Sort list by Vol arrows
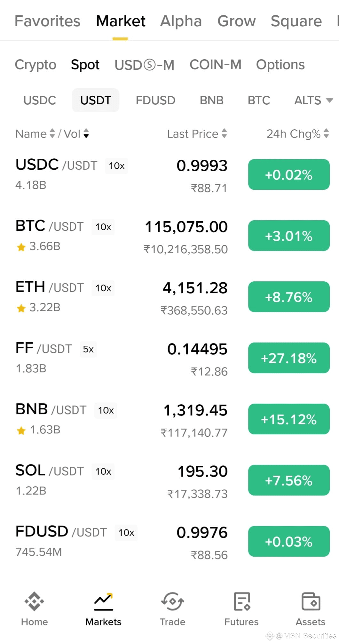Image resolution: width=339 pixels, height=644 pixels. (86, 133)
